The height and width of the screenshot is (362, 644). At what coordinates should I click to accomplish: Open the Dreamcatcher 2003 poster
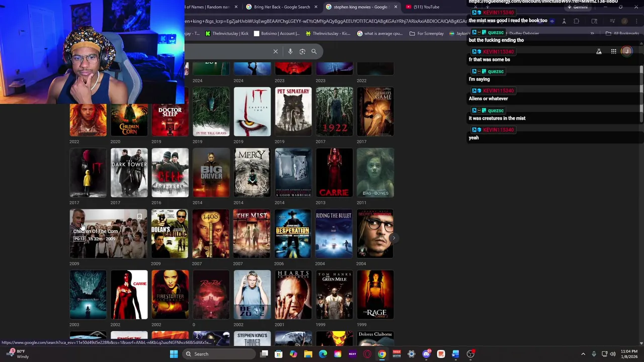click(x=88, y=295)
